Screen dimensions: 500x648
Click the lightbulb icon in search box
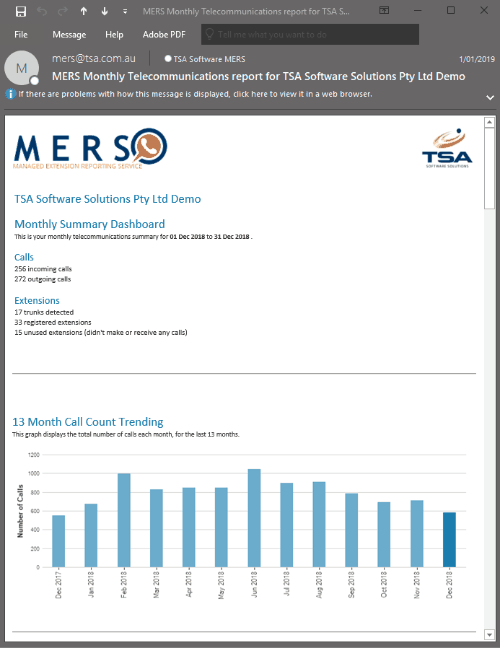[x=210, y=34]
